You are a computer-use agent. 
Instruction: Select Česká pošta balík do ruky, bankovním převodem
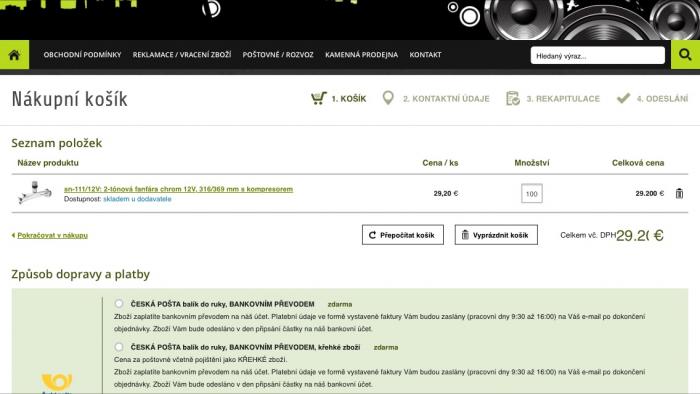(119, 303)
